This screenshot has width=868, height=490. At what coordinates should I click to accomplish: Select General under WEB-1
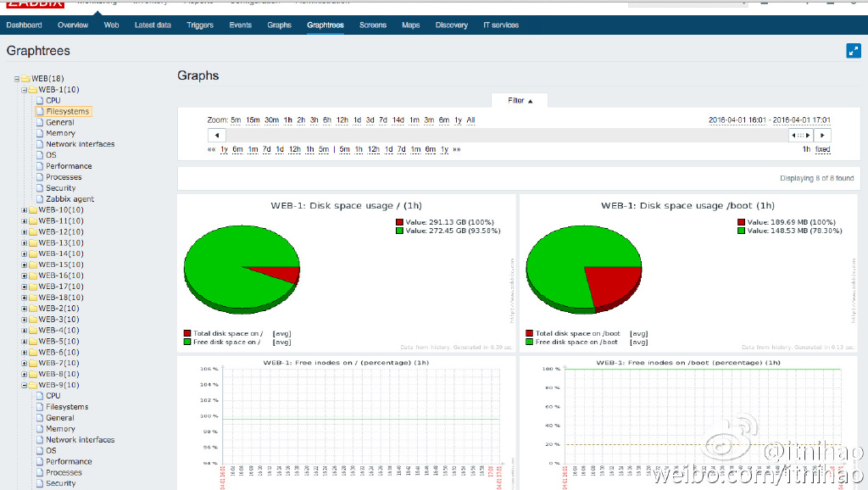click(x=60, y=122)
